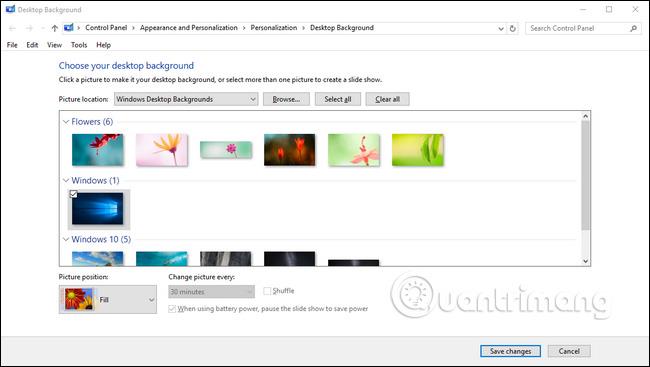Image resolution: width=650 pixels, height=367 pixels.
Task: Click the Forward arrow navigation icon
Action: click(x=29, y=28)
